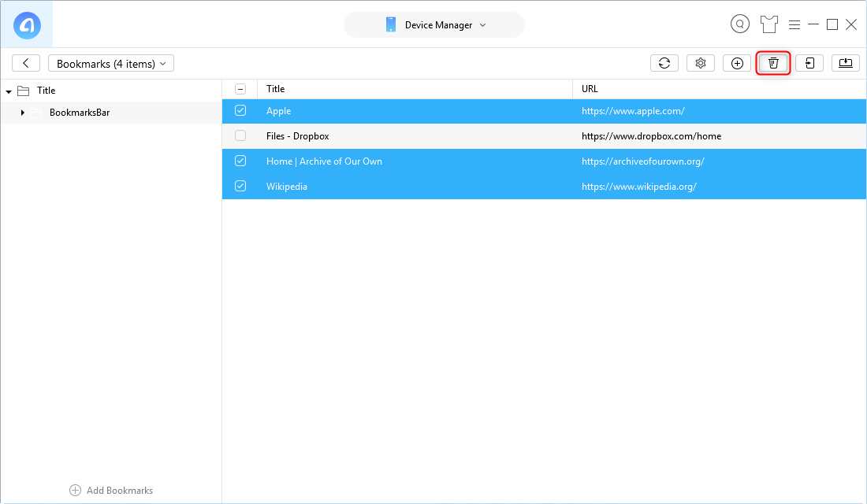Select Home | Archive of Our Own title
The image size is (867, 504).
pyautogui.click(x=324, y=161)
